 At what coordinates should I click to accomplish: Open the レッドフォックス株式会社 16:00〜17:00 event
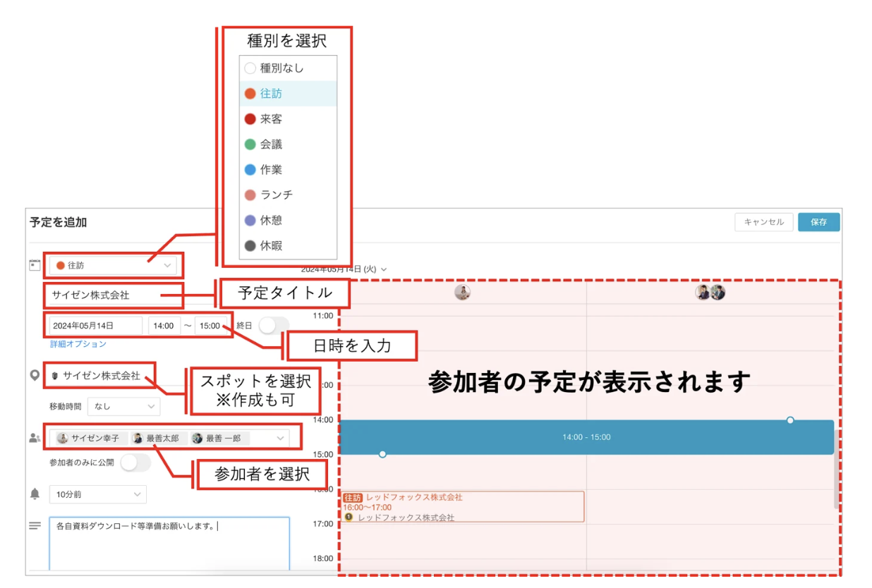463,507
